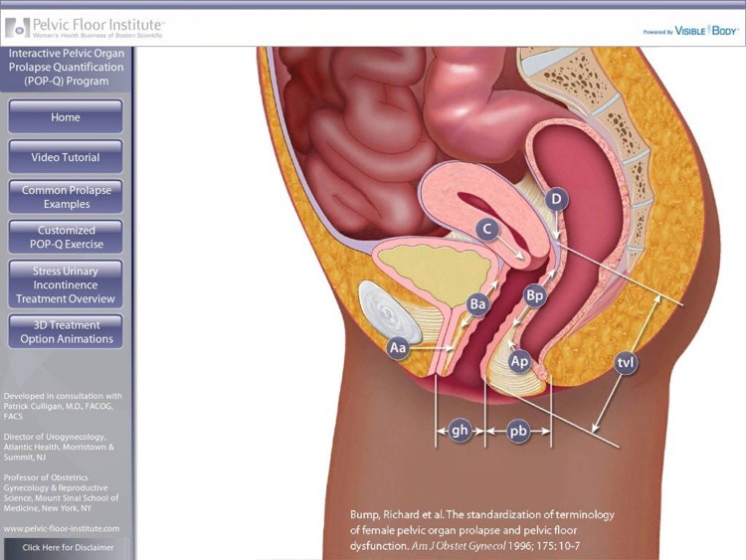Click Here for Disclaimer button
This screenshot has width=746, height=560.
tap(67, 548)
